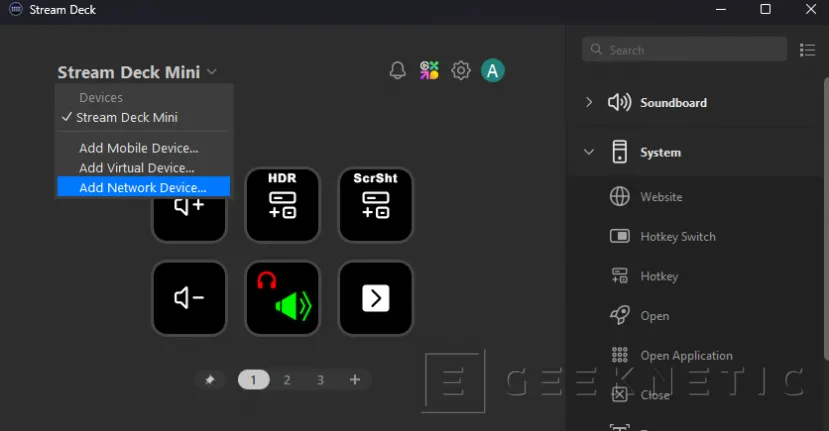The height and width of the screenshot is (431, 829).
Task: Open the profile avatar A
Action: tap(493, 70)
